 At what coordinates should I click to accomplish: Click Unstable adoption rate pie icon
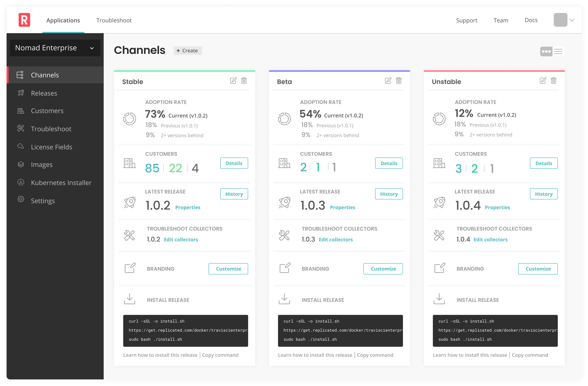(439, 119)
